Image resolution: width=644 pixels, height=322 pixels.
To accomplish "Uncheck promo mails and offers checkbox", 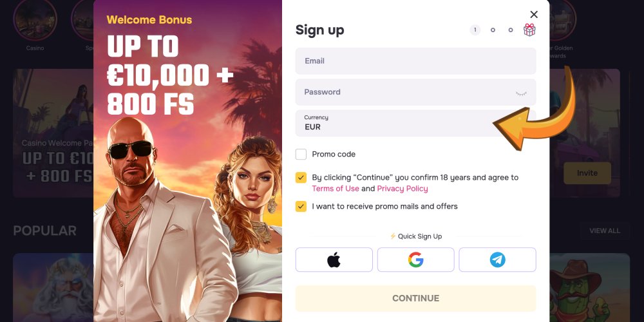I will (x=301, y=207).
